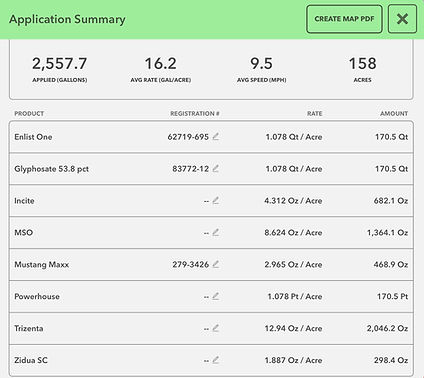Image resolution: width=424 pixels, height=378 pixels.
Task: Click the 158 acres value
Action: 362,63
